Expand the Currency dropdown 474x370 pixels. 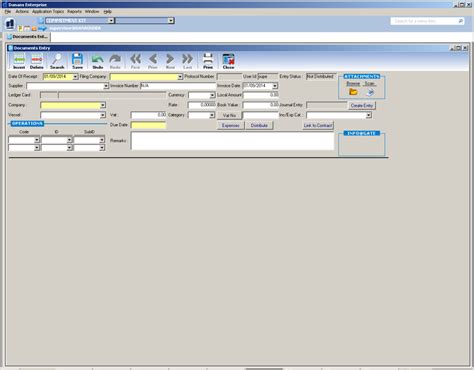pyautogui.click(x=212, y=96)
